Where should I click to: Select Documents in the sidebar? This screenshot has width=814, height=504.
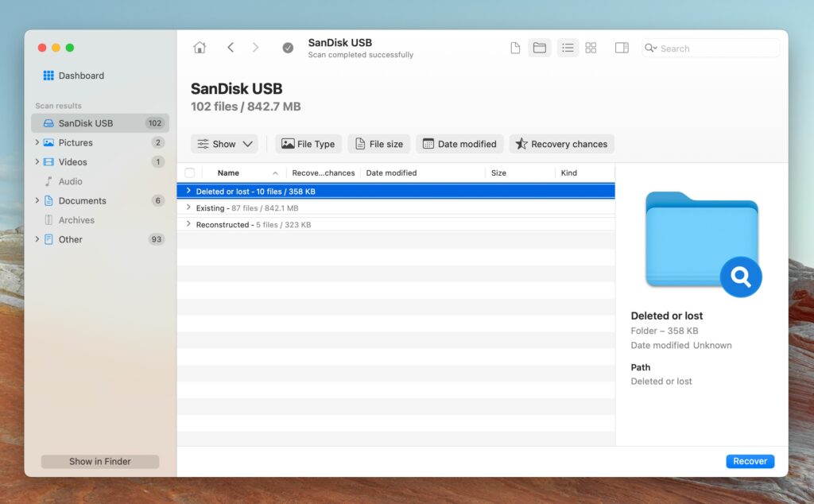coord(80,200)
